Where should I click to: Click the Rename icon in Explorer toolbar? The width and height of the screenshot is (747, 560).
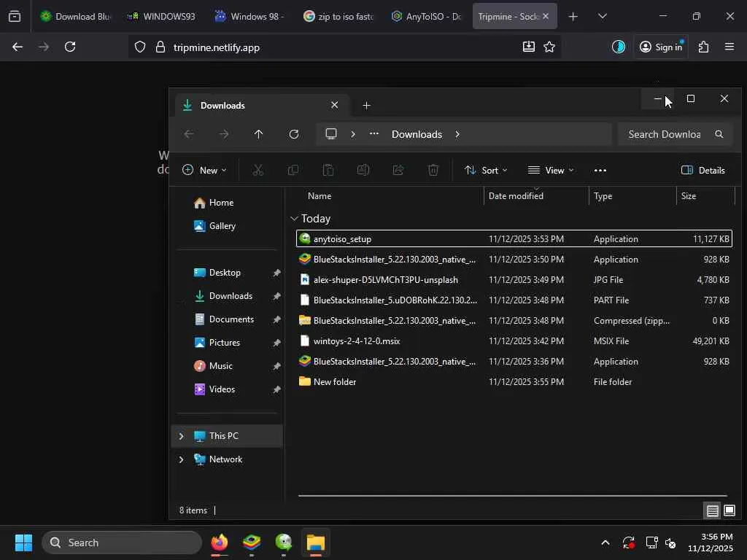pyautogui.click(x=363, y=170)
